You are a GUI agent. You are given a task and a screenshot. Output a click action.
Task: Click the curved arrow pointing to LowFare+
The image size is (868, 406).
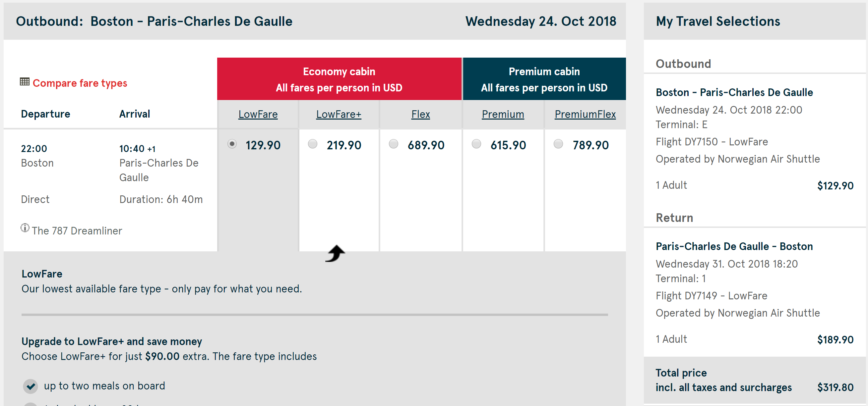335,253
